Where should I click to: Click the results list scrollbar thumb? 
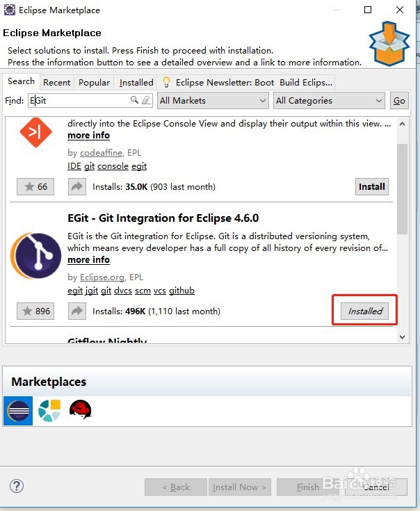click(402, 189)
